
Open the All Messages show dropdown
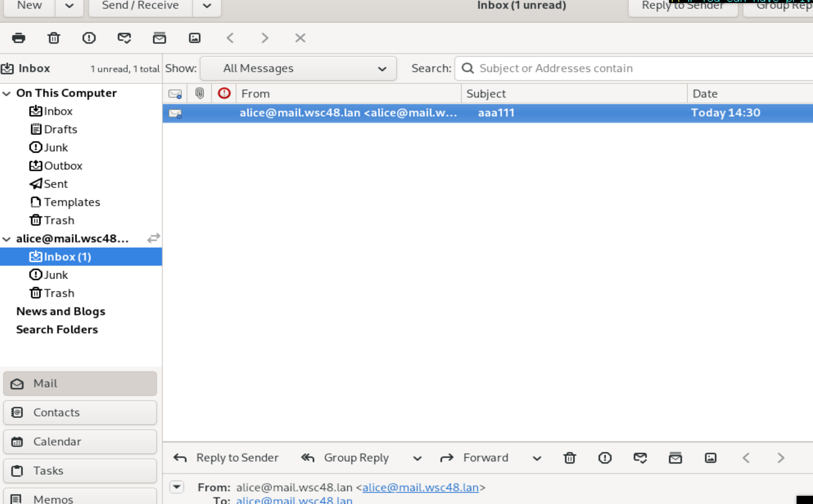298,68
